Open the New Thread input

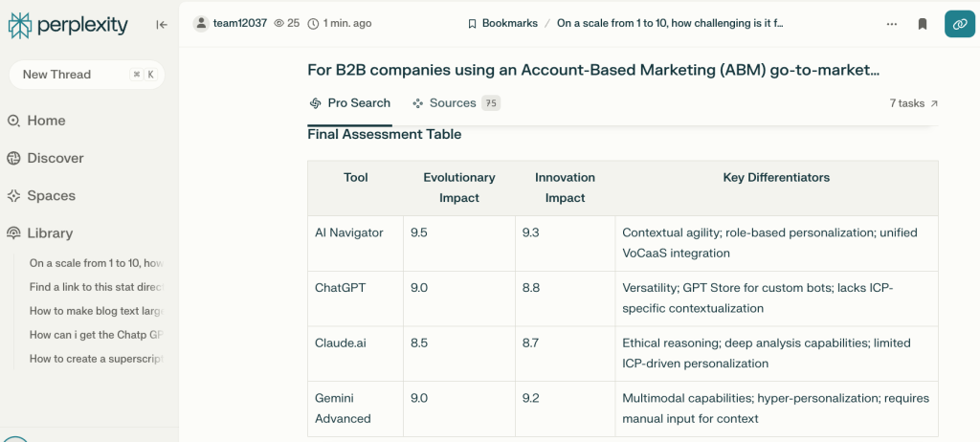(87, 75)
